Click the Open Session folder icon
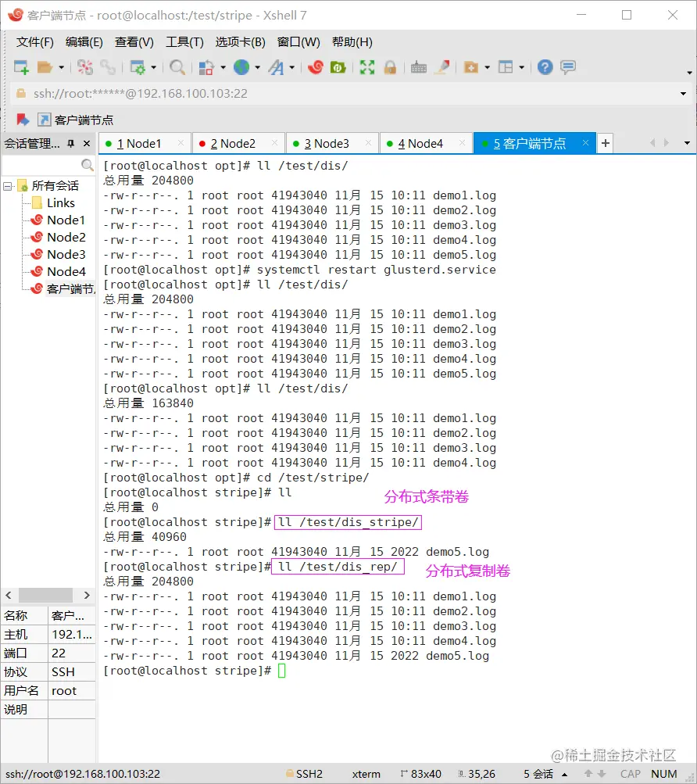Screen dimensions: 697x784 pyautogui.click(x=45, y=67)
